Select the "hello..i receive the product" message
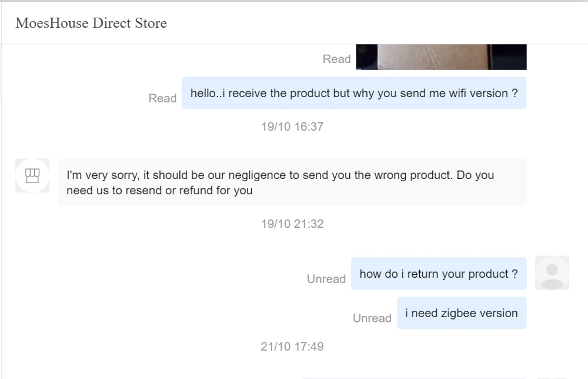588x379 pixels. pyautogui.click(x=354, y=93)
